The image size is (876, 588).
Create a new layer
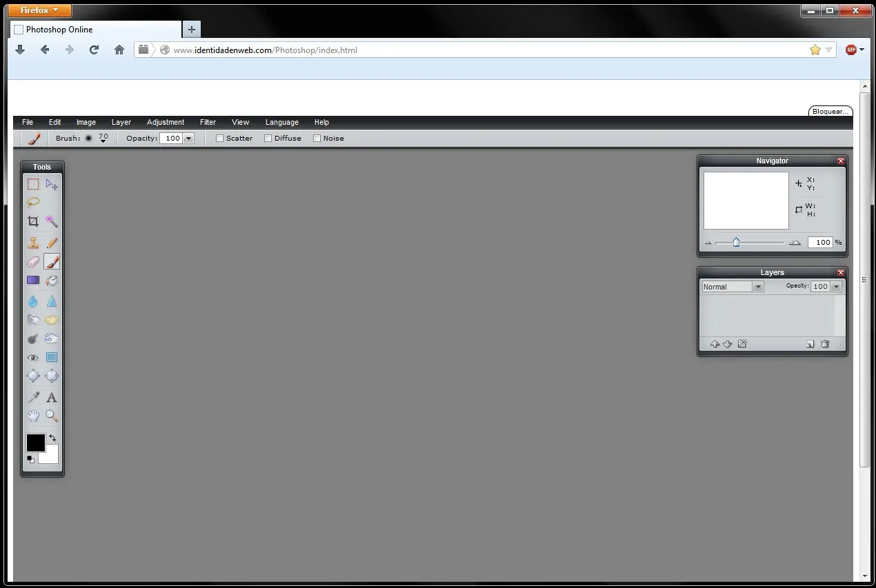click(810, 344)
